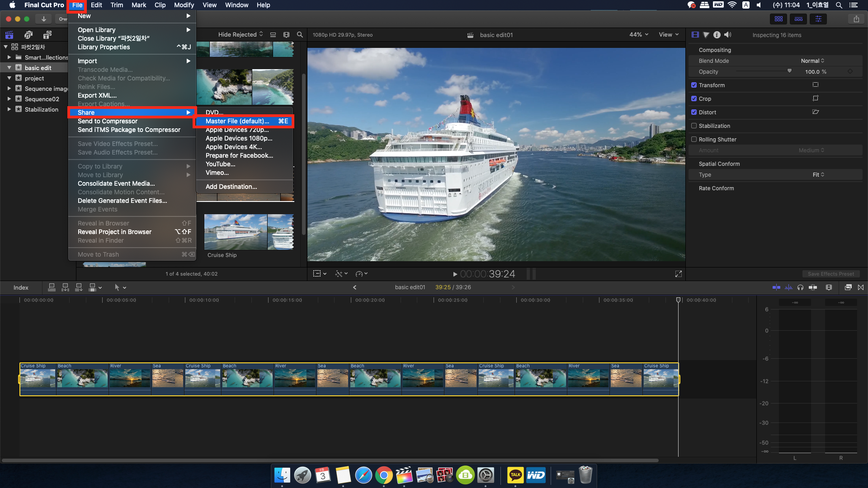The height and width of the screenshot is (488, 868).
Task: Toggle the audio skimming icon
Action: pos(789,287)
